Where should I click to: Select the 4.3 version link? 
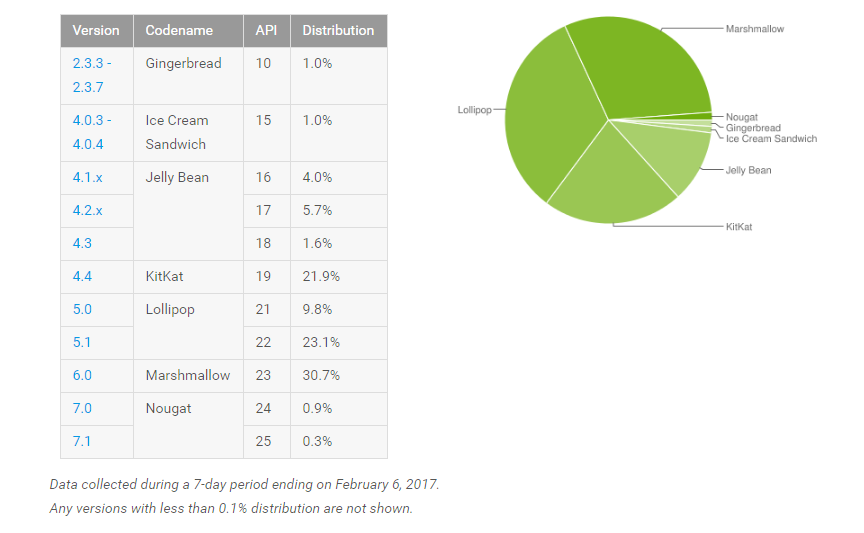[x=81, y=243]
